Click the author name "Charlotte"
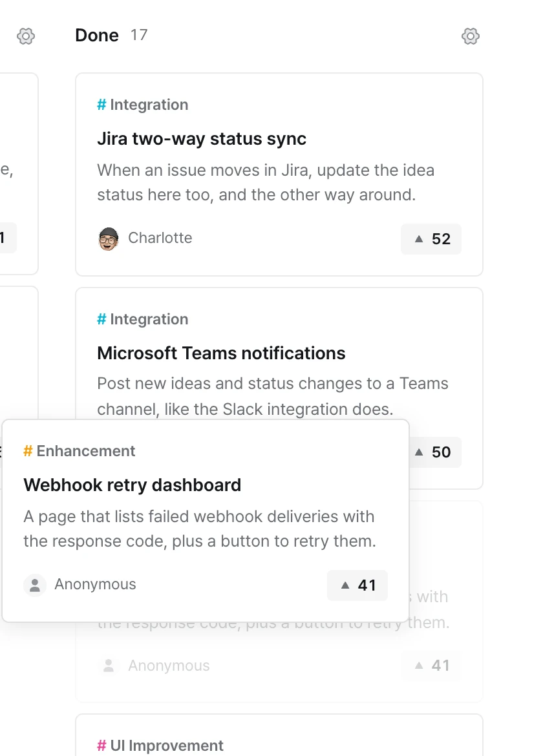 click(x=160, y=238)
